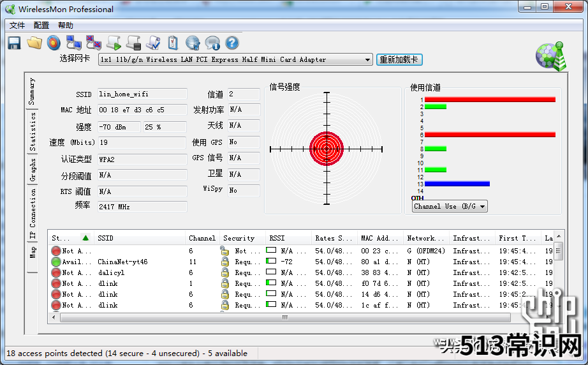Viewport: 588px width, 365px height.
Task: Click the 重新加载卡 reload button
Action: 399,59
